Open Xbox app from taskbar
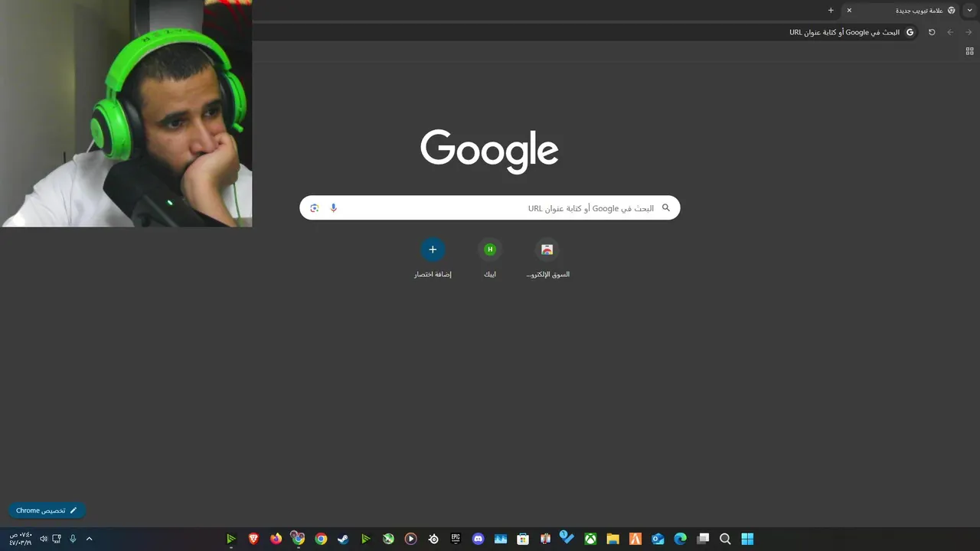The height and width of the screenshot is (551, 980). click(590, 539)
